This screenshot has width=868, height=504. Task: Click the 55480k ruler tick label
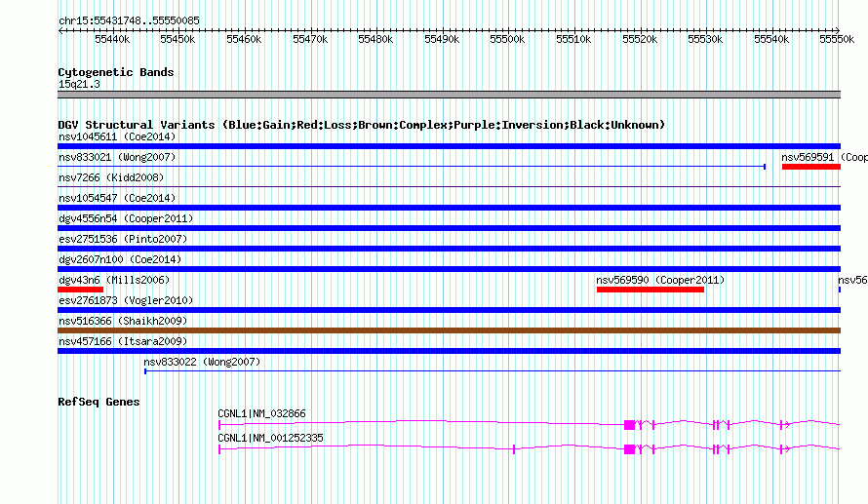click(x=375, y=39)
